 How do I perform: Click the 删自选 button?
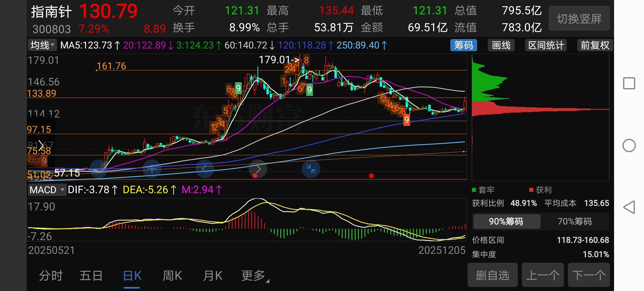click(x=492, y=275)
